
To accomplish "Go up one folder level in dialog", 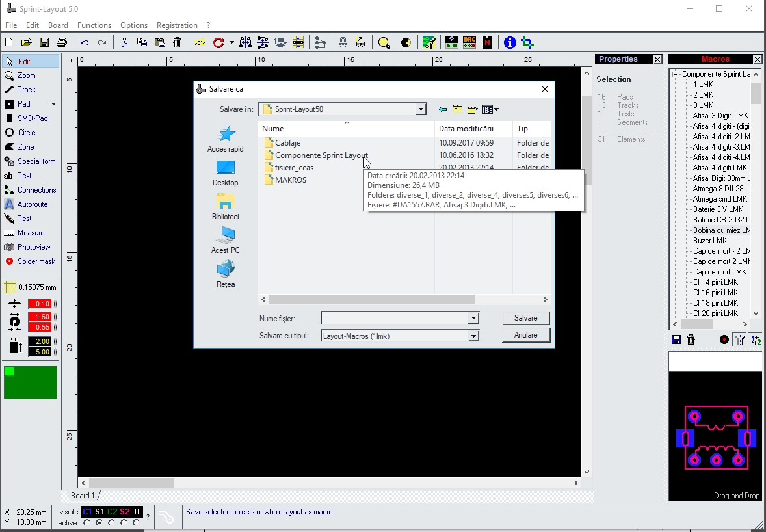I will (x=457, y=109).
